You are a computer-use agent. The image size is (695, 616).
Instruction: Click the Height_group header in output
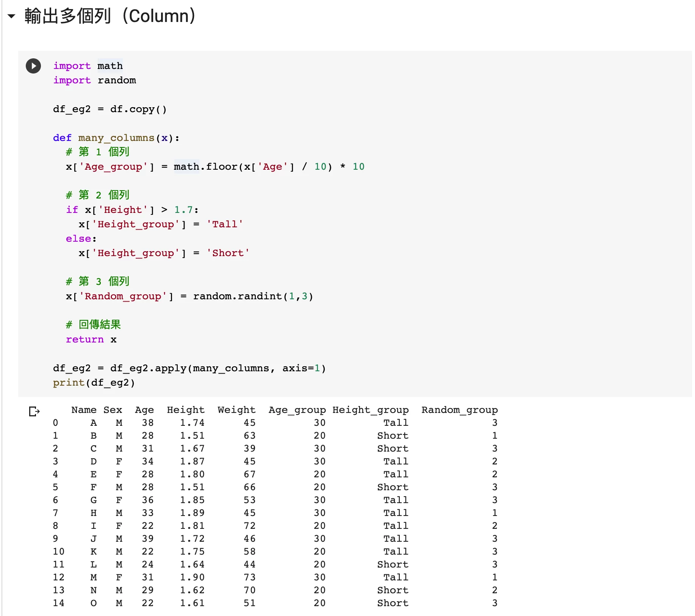click(x=370, y=410)
